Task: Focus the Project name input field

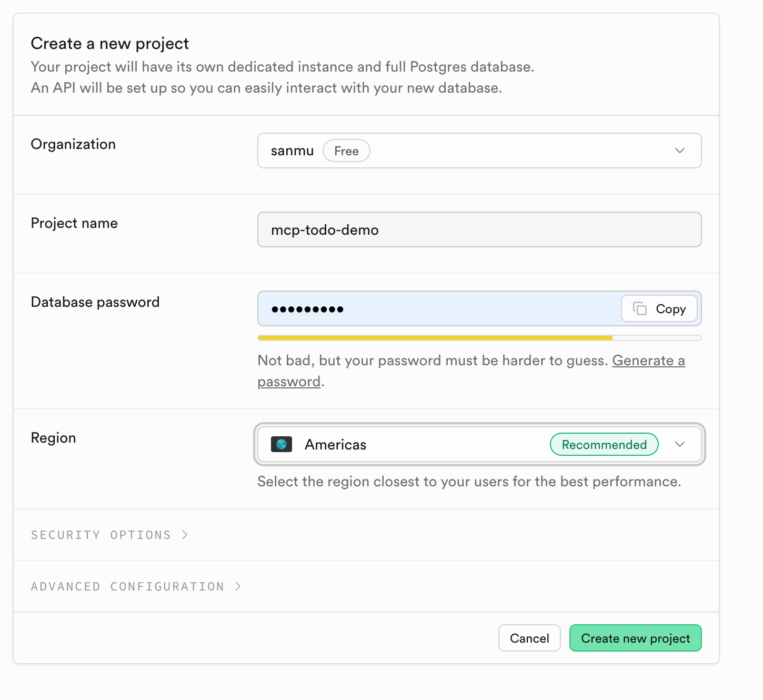Action: (479, 229)
